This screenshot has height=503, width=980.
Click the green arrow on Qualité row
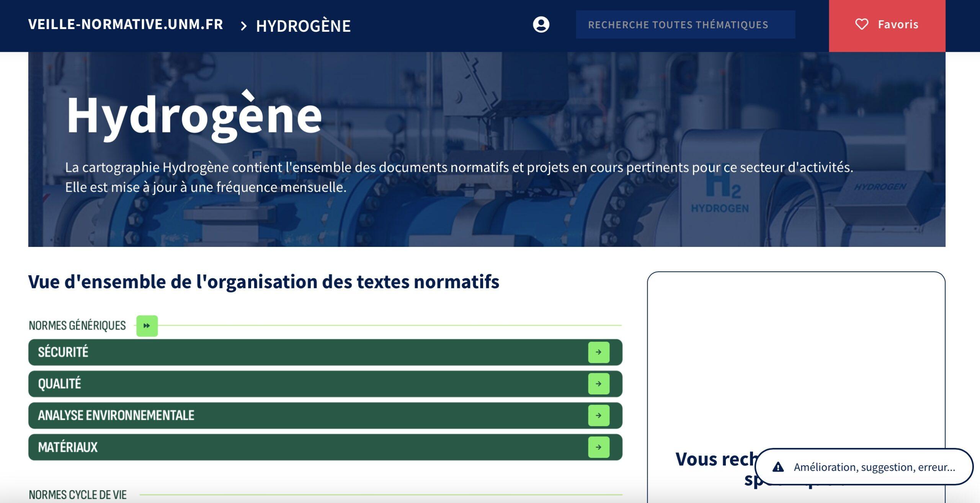click(598, 384)
